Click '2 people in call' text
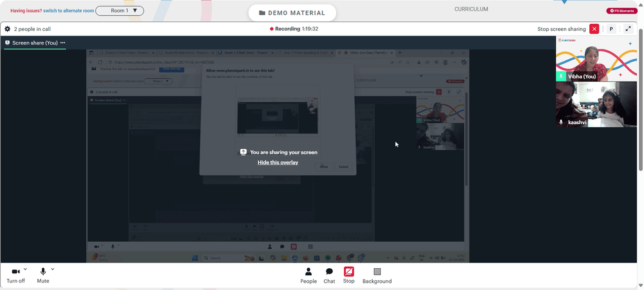 point(32,29)
